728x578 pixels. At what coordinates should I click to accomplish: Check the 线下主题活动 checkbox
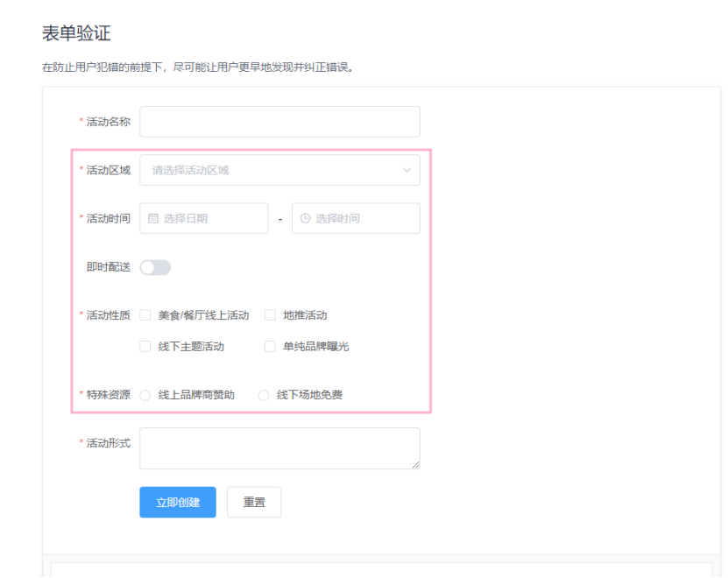pos(146,347)
